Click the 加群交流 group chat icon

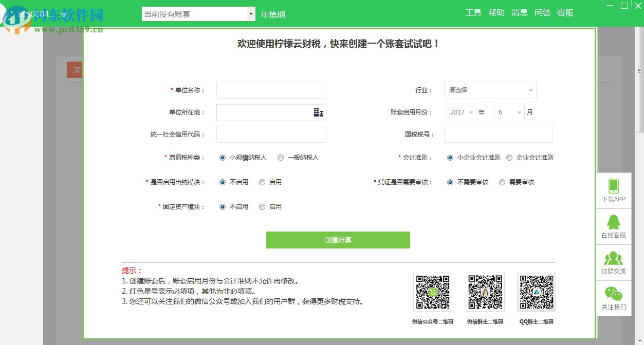pos(613,259)
